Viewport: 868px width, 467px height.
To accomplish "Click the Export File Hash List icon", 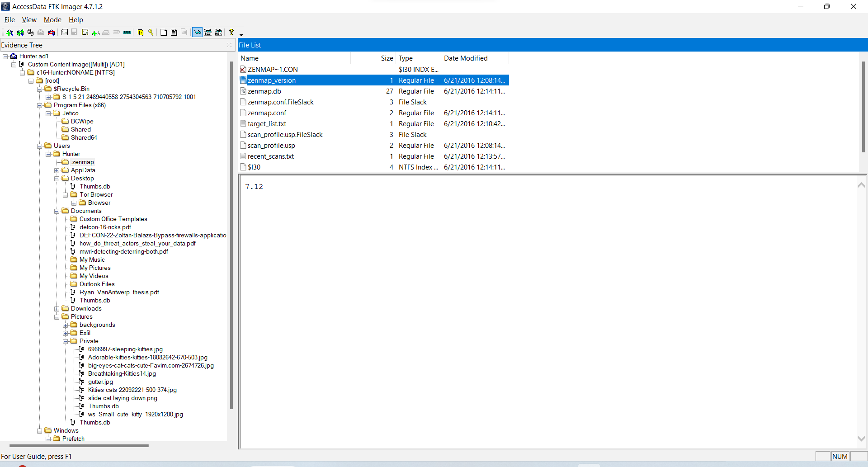I will [174, 32].
